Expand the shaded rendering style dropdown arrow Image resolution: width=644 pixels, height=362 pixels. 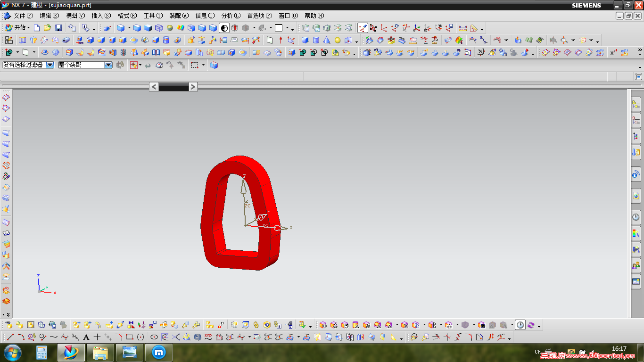[129, 28]
